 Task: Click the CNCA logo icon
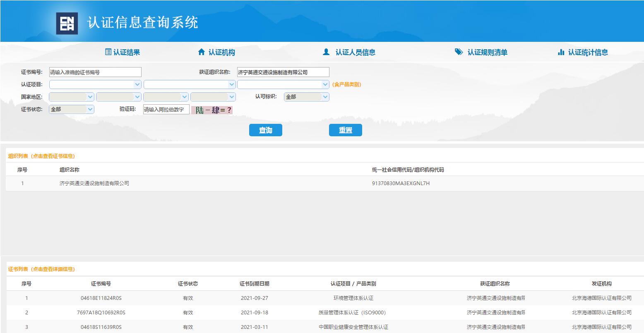[x=67, y=23]
